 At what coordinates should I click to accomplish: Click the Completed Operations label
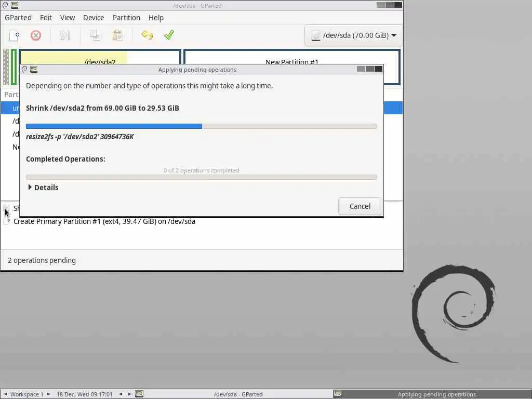[65, 159]
